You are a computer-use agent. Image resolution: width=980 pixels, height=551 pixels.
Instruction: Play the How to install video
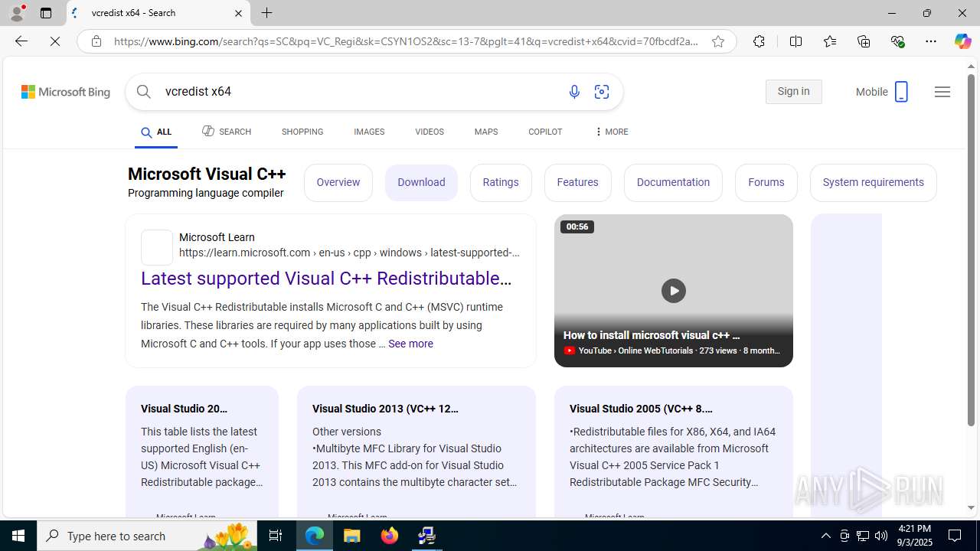(674, 291)
